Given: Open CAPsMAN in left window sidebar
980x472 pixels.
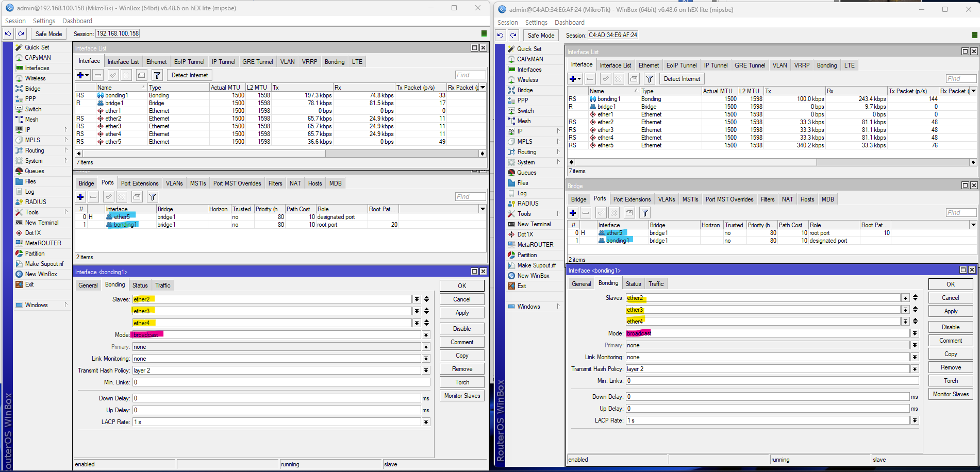Looking at the screenshot, I should click(38, 58).
